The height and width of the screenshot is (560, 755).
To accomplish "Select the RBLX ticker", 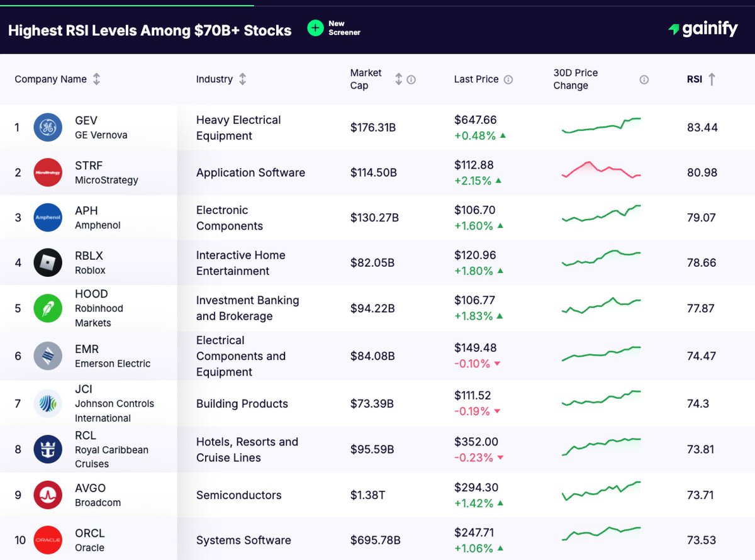I will pyautogui.click(x=89, y=256).
